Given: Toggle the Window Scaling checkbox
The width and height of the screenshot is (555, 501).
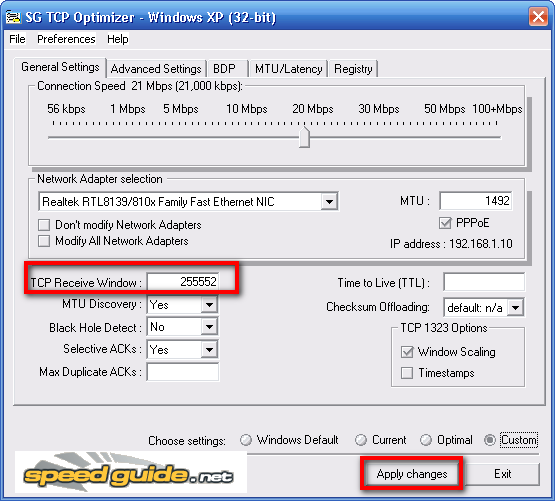Looking at the screenshot, I should click(407, 352).
